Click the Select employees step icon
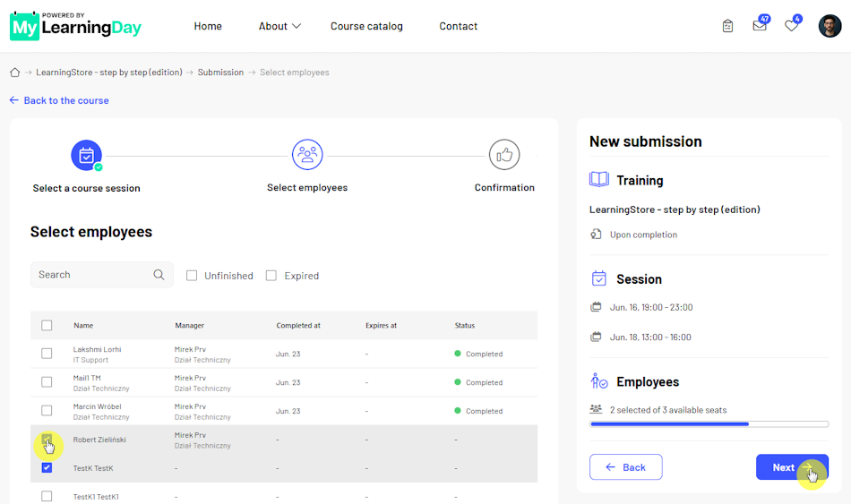Screen dimensions: 851x504 click(307, 155)
